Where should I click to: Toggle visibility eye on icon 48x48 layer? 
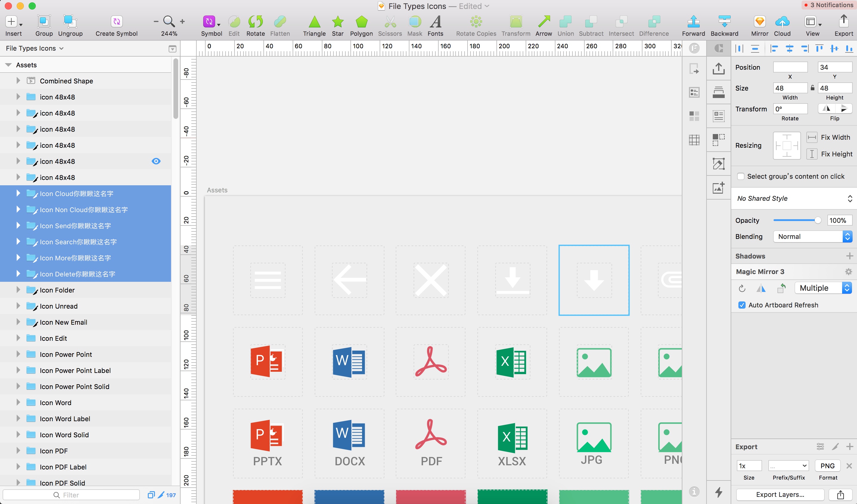156,161
